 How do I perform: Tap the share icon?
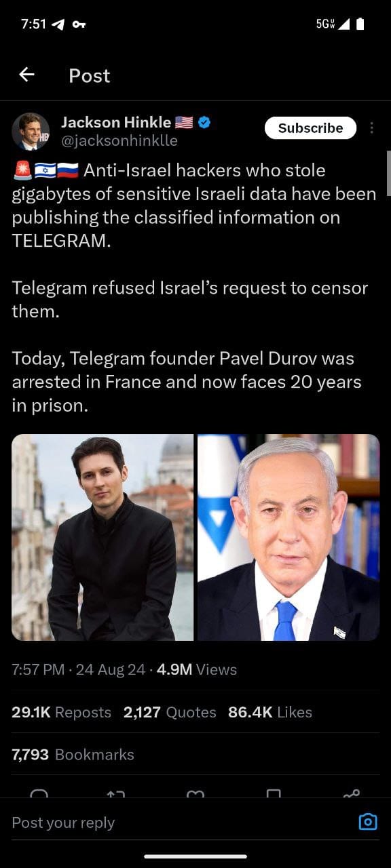tap(352, 793)
